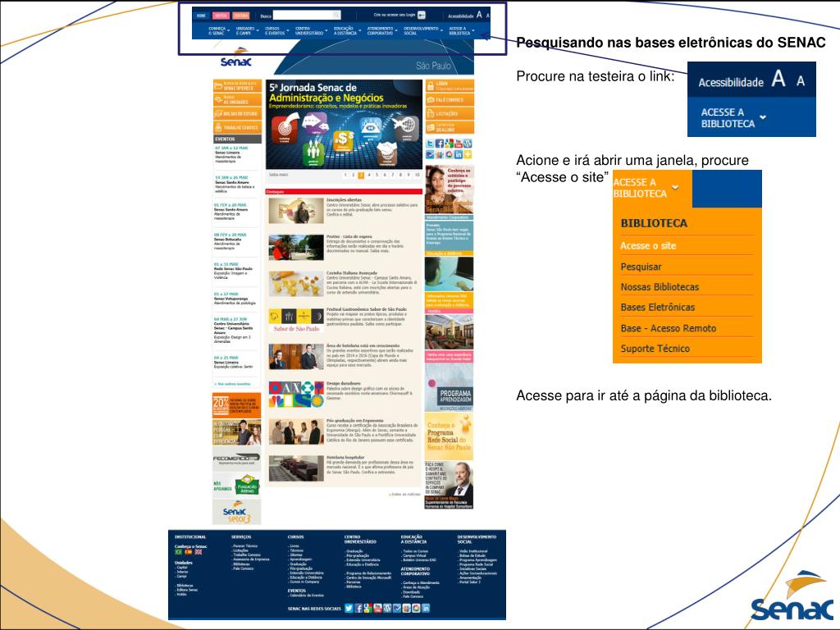840x630 pixels.
Task: Select the UK flag in the footer
Action: pyautogui.click(x=199, y=552)
